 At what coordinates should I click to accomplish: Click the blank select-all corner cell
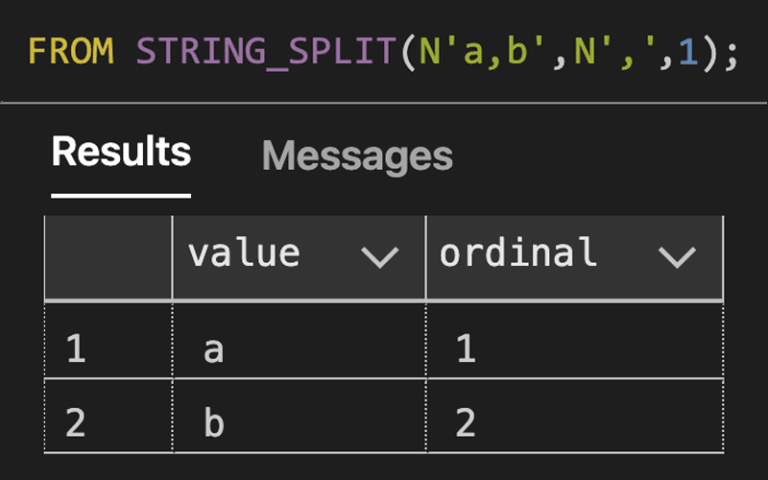tap(108, 257)
